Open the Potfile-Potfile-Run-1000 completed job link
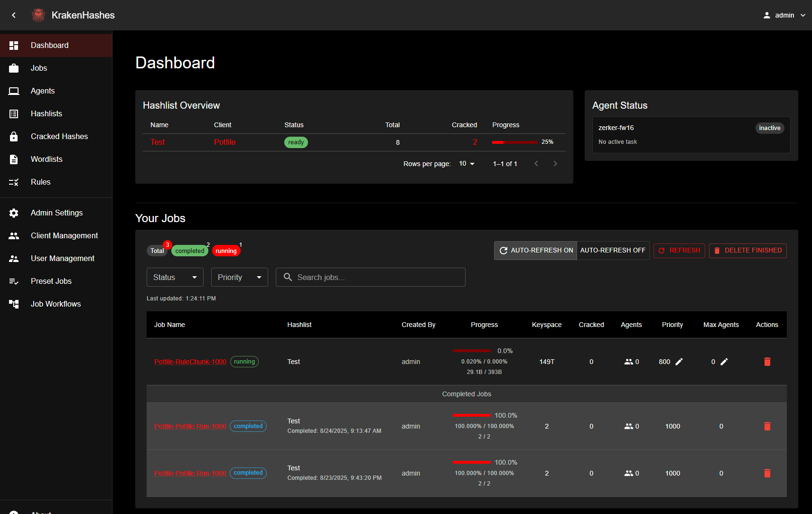 tap(190, 426)
